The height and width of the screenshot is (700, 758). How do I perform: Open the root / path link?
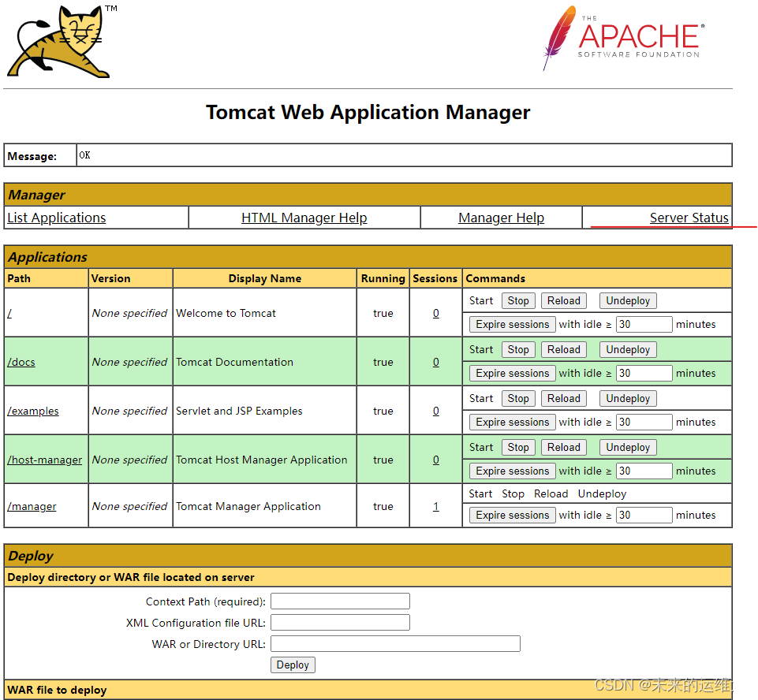[9, 314]
